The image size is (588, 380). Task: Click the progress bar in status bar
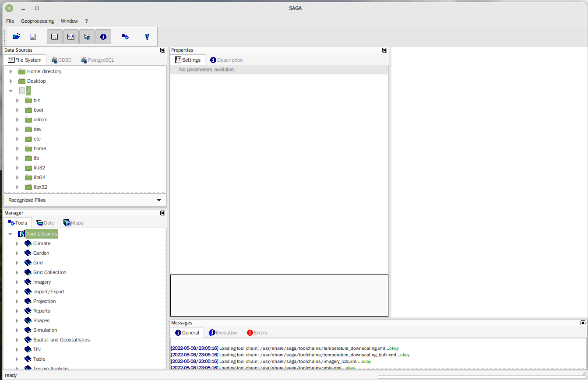click(482, 376)
